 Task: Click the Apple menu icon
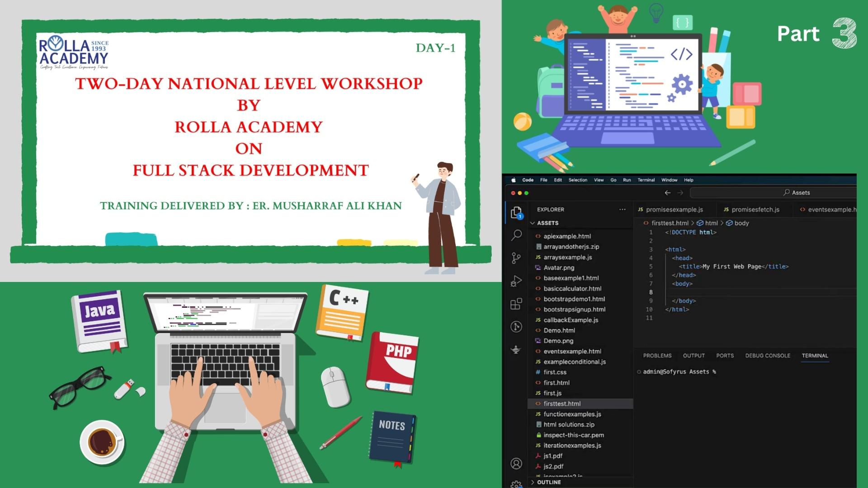pyautogui.click(x=514, y=180)
